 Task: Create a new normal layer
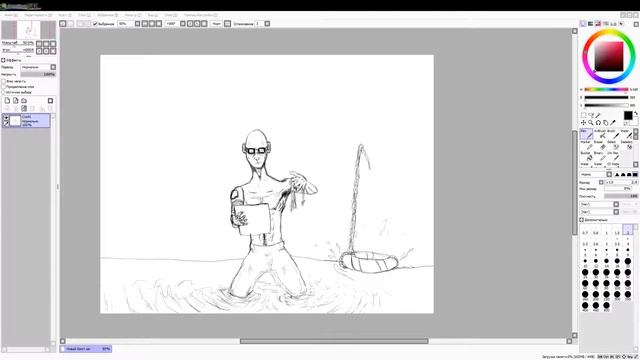click(x=7, y=100)
